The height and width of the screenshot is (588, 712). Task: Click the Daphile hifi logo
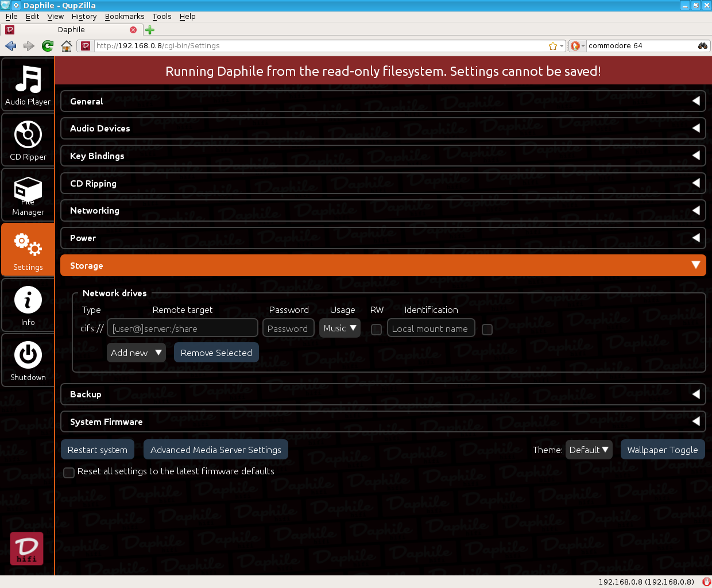click(26, 548)
